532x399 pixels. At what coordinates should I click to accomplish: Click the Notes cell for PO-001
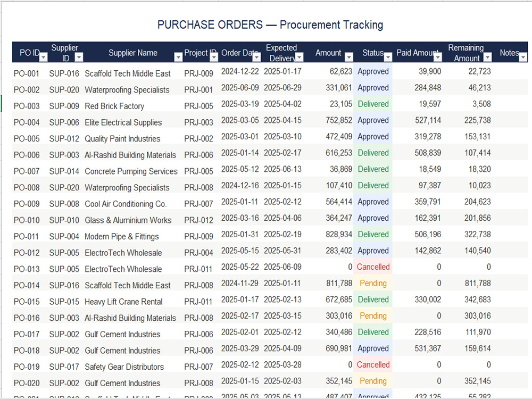click(x=510, y=71)
